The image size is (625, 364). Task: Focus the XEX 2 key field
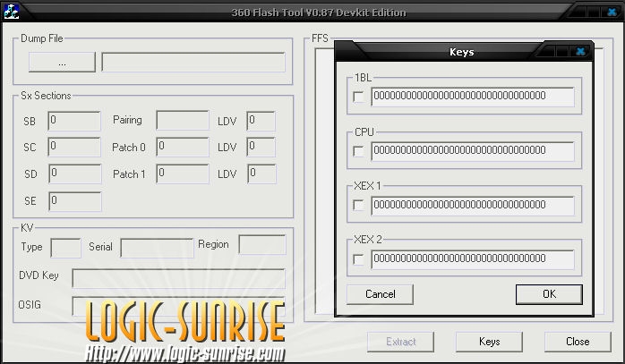click(473, 259)
